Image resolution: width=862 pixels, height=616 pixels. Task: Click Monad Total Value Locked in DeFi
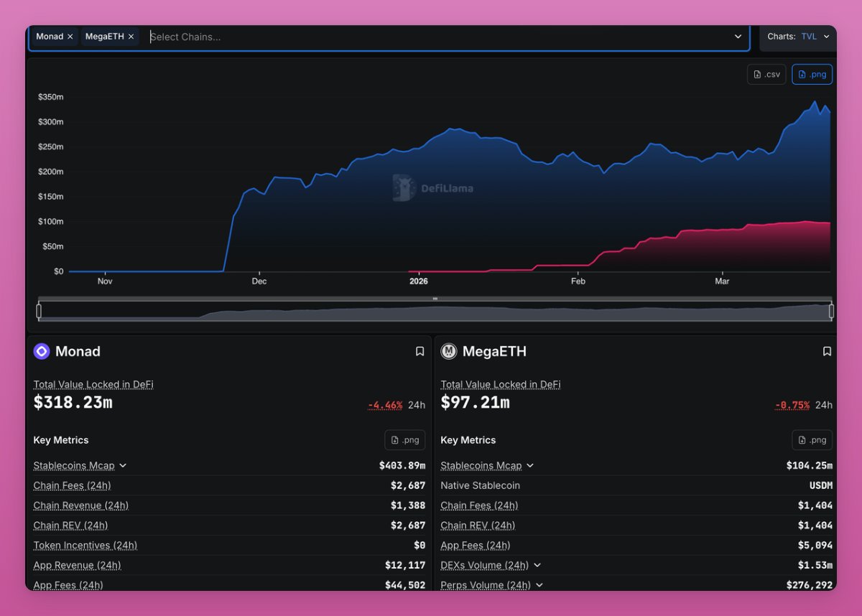[x=93, y=385]
